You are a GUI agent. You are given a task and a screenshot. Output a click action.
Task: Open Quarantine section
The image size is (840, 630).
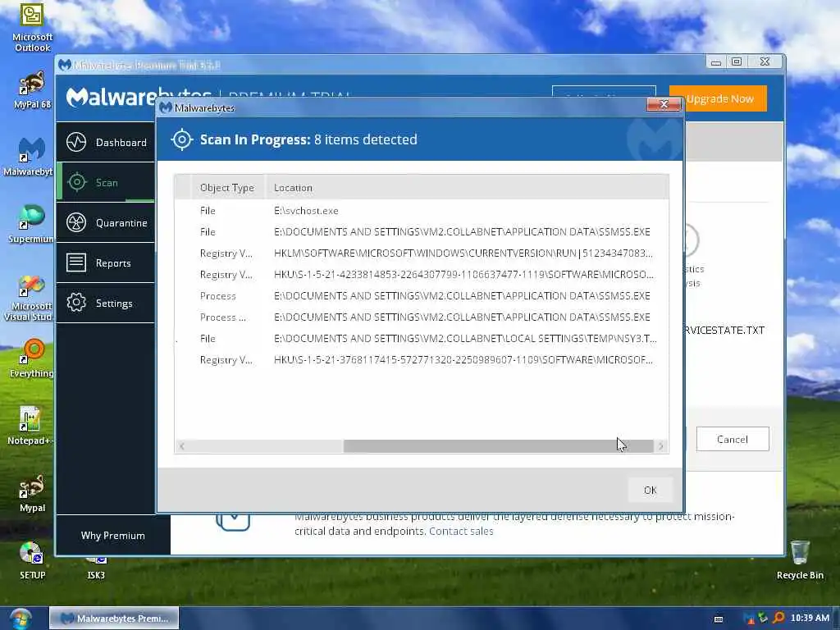point(106,223)
